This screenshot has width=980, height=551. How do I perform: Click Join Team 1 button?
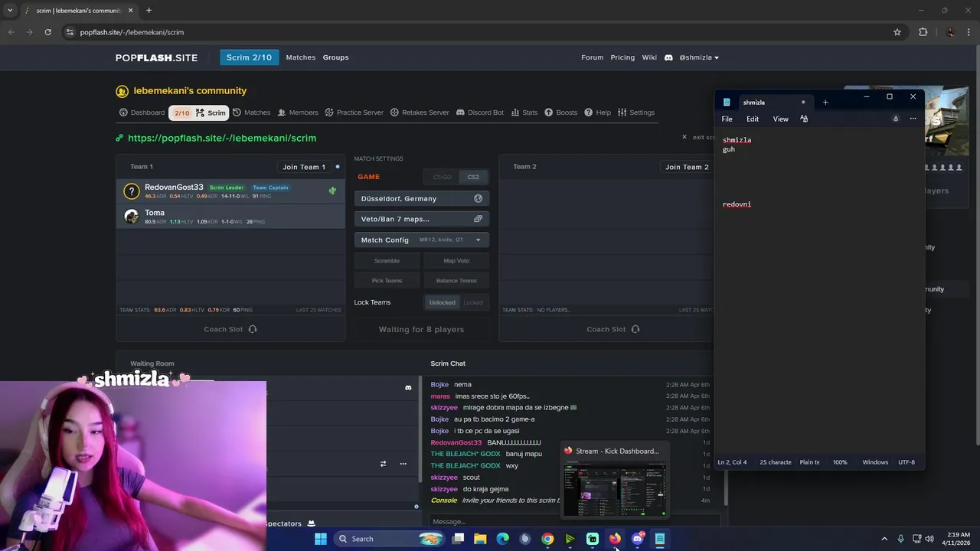tap(304, 167)
